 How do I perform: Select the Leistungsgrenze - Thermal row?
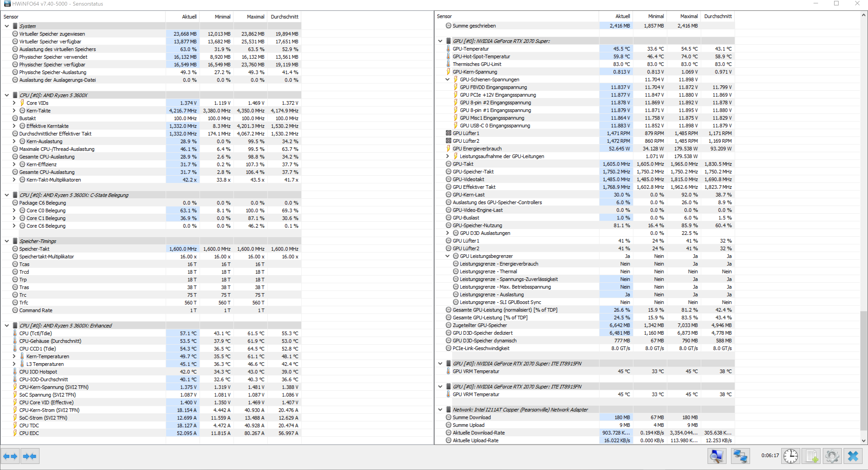585,271
